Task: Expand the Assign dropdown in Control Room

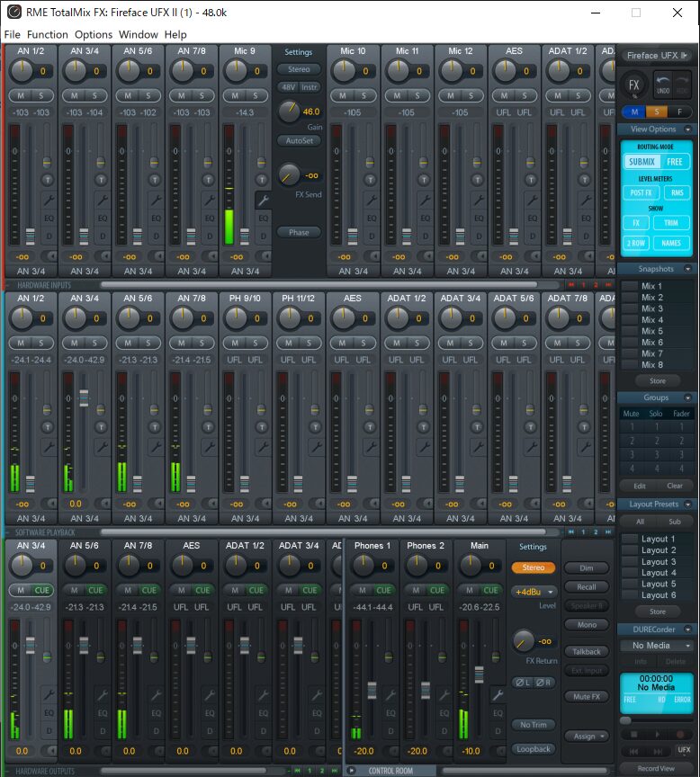Action: tap(587, 736)
